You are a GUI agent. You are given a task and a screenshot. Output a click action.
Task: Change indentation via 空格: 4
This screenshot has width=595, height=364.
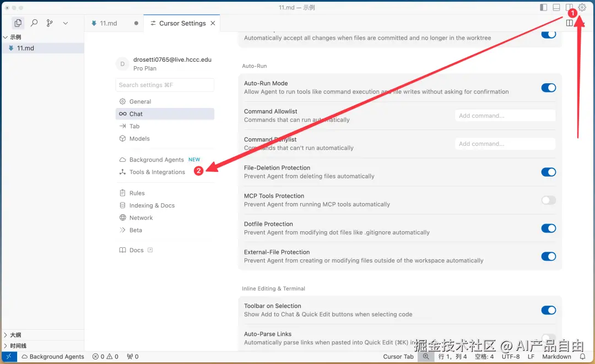[484, 356]
